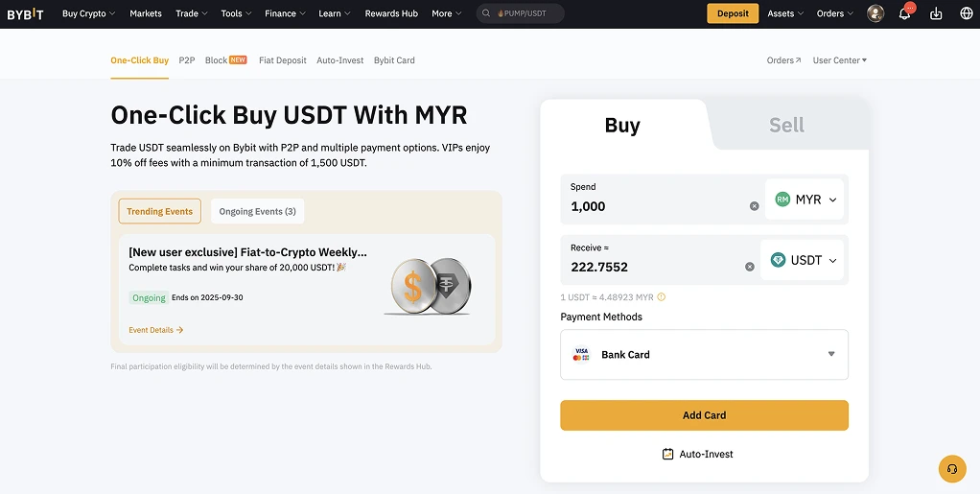
Task: Open the Event Details link
Action: pos(156,330)
